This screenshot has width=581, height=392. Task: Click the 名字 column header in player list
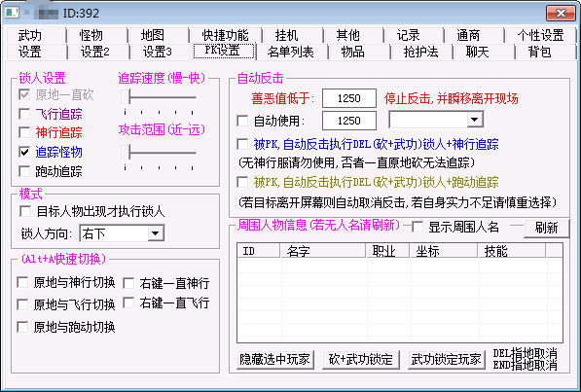pos(323,251)
